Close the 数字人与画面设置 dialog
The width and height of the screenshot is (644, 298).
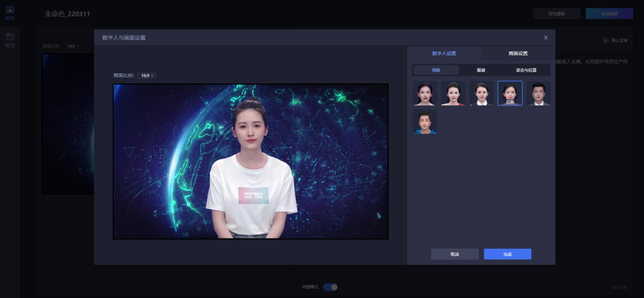[546, 38]
